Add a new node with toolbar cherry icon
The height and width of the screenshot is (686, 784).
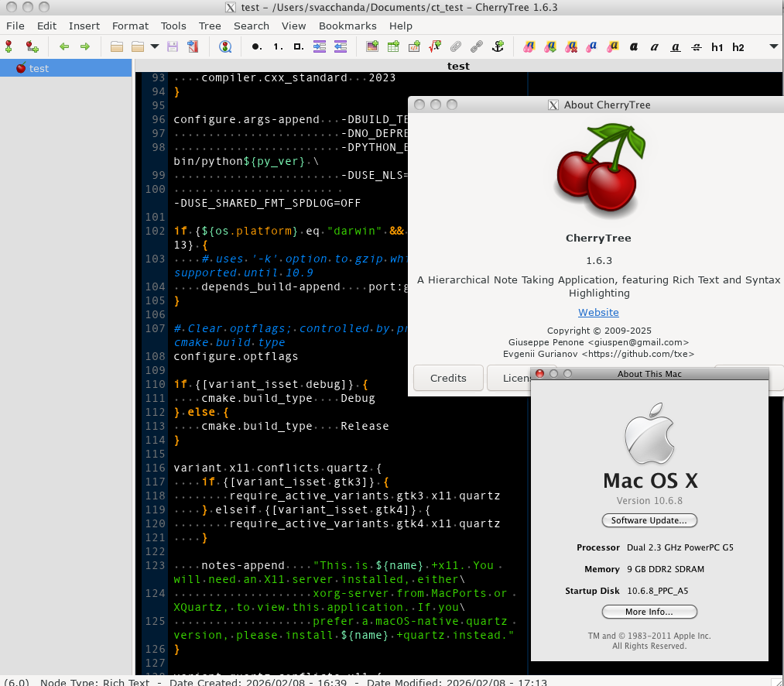pos(9,46)
